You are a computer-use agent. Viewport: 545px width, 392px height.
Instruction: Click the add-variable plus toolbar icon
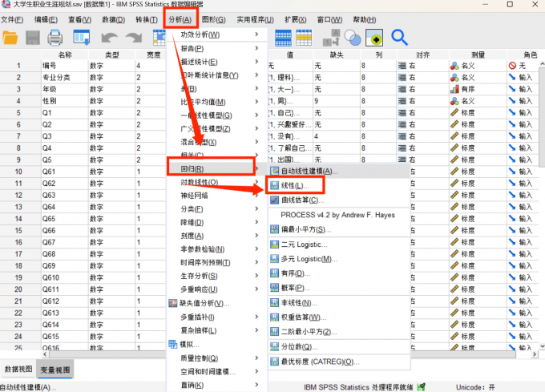click(x=374, y=38)
